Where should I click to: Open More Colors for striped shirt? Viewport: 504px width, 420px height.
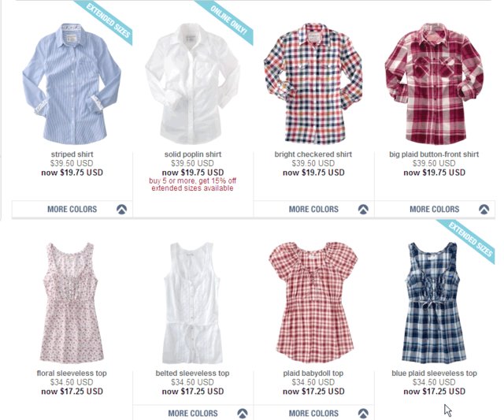tap(72, 209)
